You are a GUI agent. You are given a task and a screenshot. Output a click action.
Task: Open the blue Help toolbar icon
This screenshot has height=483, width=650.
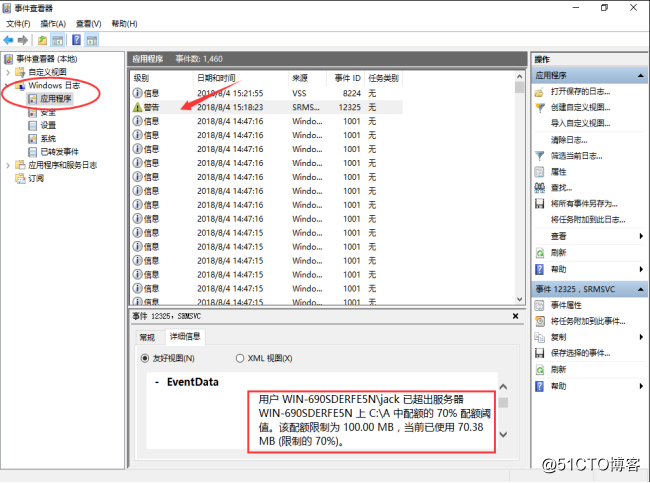click(77, 40)
